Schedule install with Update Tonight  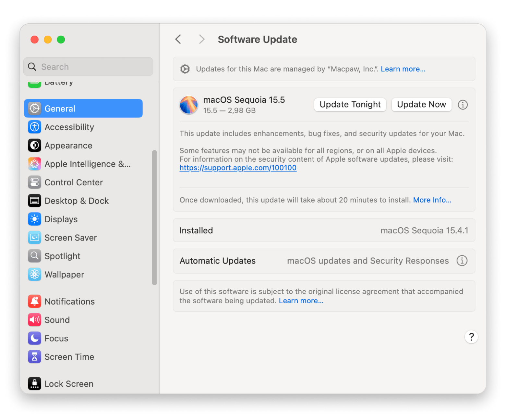pos(350,105)
